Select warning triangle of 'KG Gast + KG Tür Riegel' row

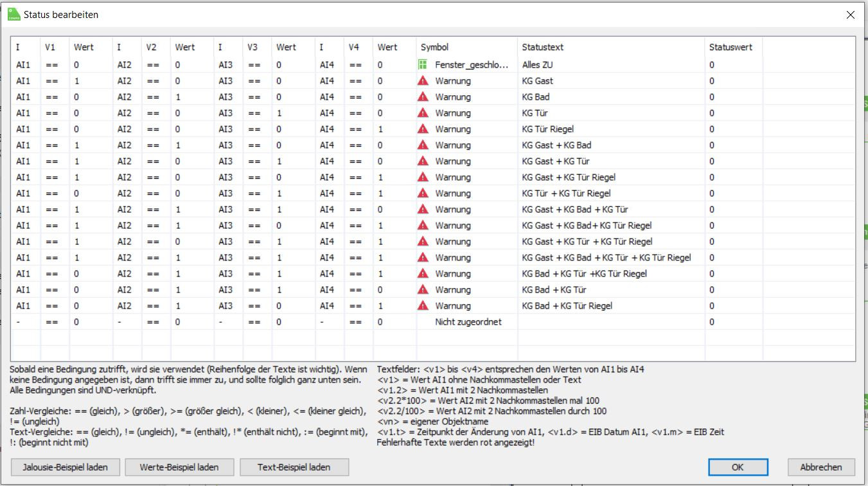(x=423, y=177)
